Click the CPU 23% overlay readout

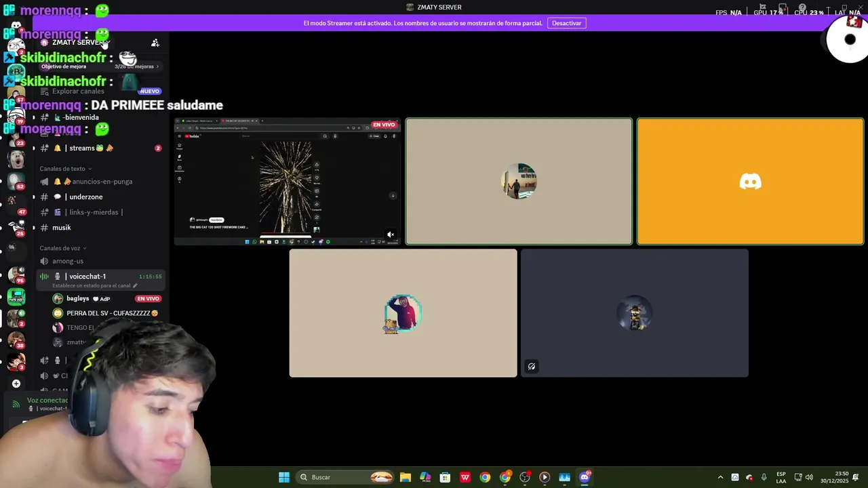tap(808, 12)
